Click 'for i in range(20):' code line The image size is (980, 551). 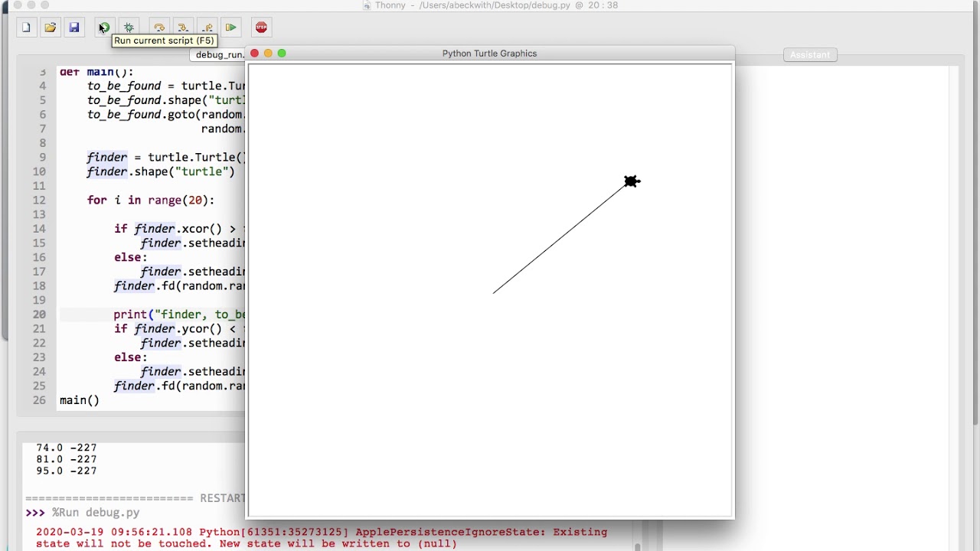coord(151,201)
